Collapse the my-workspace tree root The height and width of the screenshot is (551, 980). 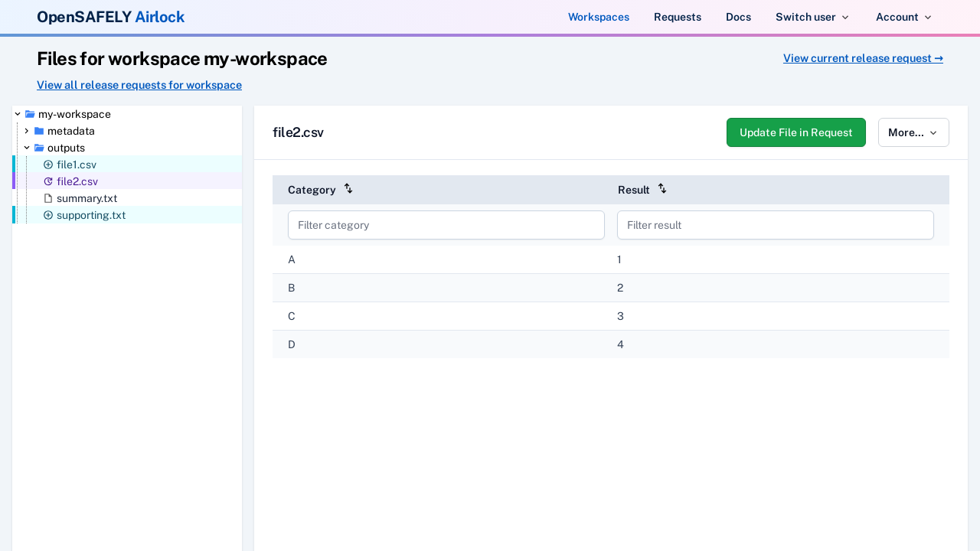coord(18,114)
